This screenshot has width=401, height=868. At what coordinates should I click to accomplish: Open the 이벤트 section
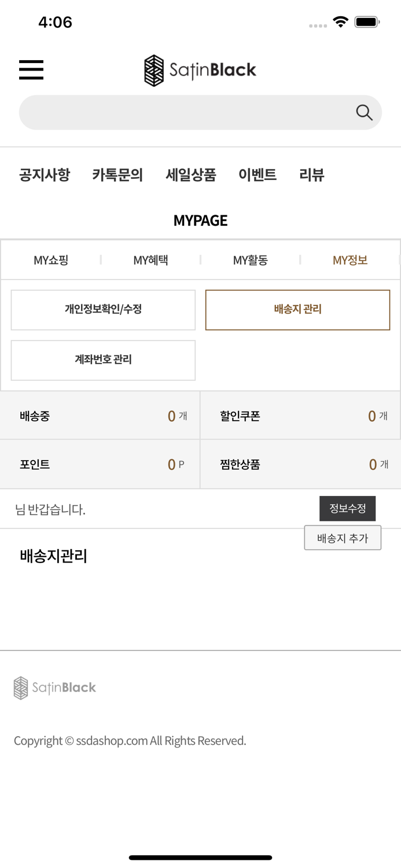point(257,175)
